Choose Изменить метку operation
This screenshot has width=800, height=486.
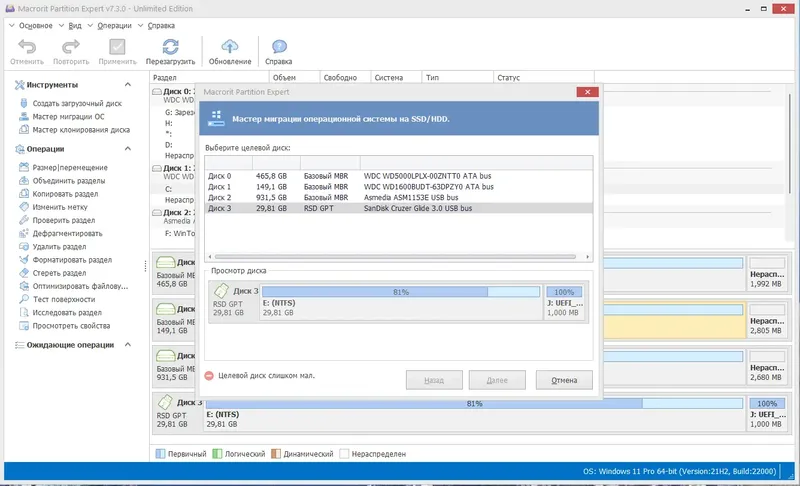pyautogui.click(x=60, y=207)
